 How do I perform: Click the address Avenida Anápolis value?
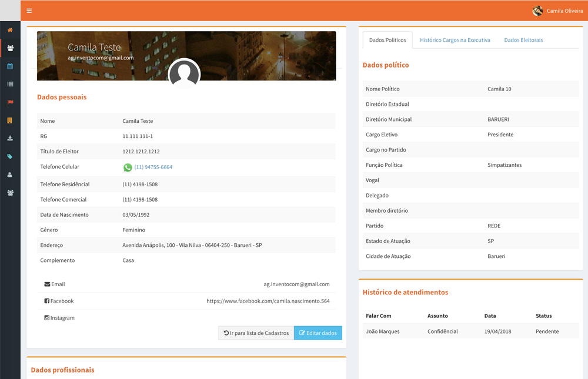coord(192,245)
